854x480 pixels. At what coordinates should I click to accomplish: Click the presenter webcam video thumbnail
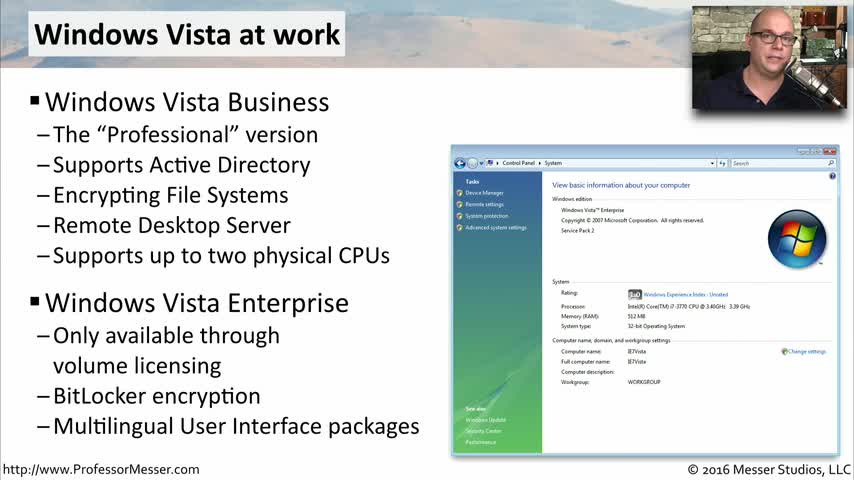(769, 58)
